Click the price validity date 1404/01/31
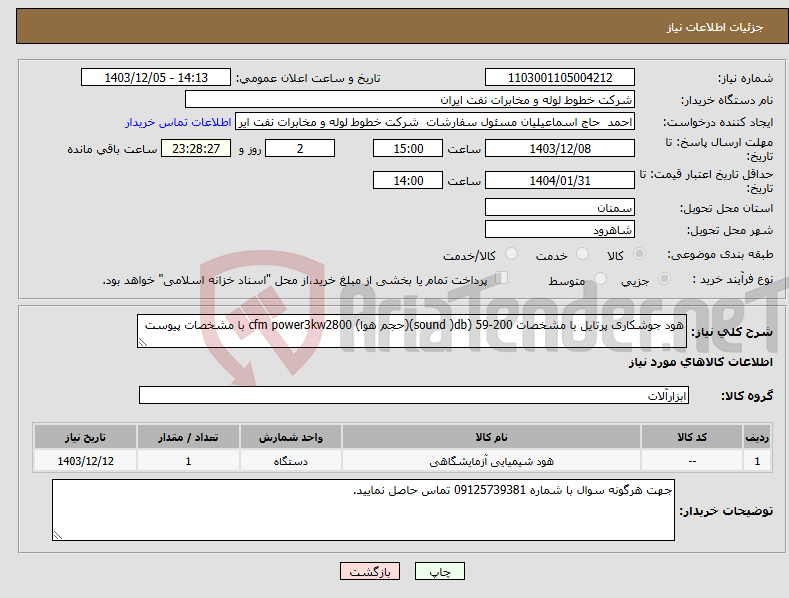Screen dimensions: 789x598 [x=560, y=180]
